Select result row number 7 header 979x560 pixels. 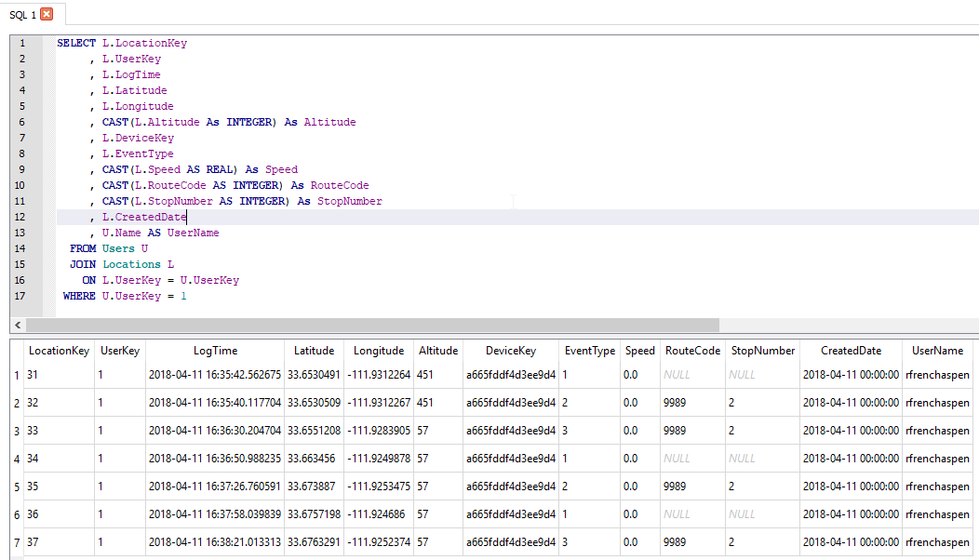pyautogui.click(x=17, y=542)
